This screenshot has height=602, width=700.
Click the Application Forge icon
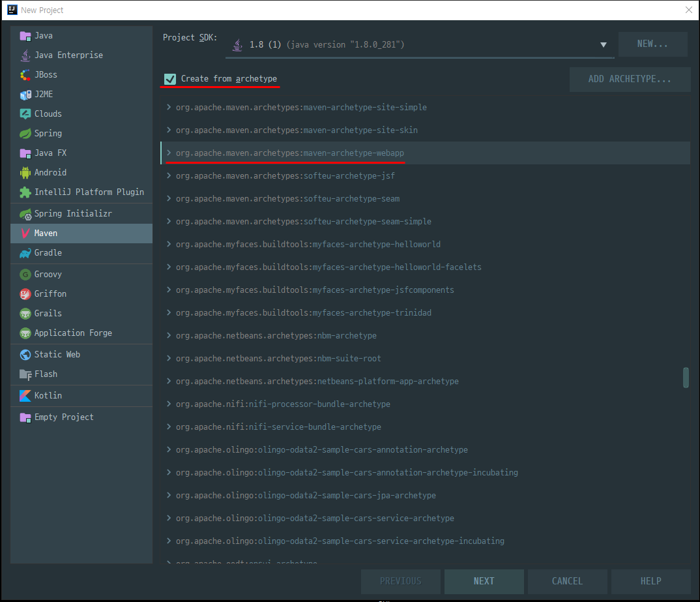pos(25,333)
